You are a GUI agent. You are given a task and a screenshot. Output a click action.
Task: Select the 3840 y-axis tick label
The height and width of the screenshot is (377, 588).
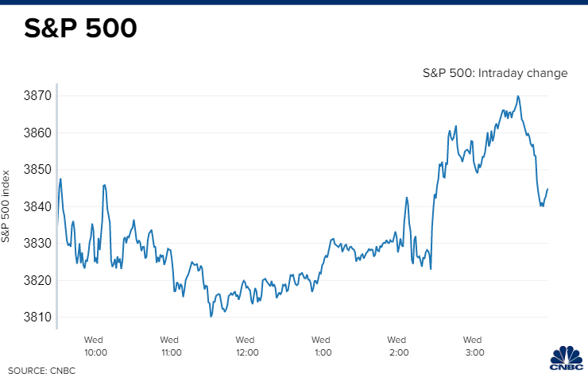[x=36, y=207]
